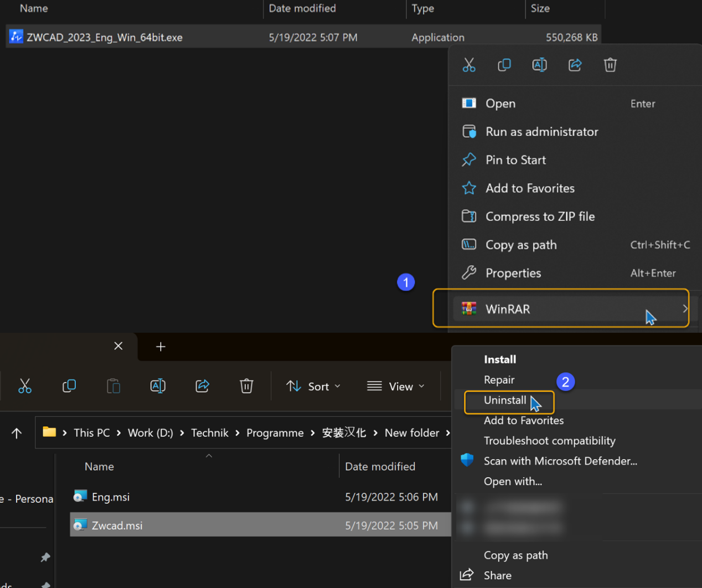Viewport: 702px width, 588px height.
Task: Click the Share icon in the Explorer toolbar
Action: (202, 386)
